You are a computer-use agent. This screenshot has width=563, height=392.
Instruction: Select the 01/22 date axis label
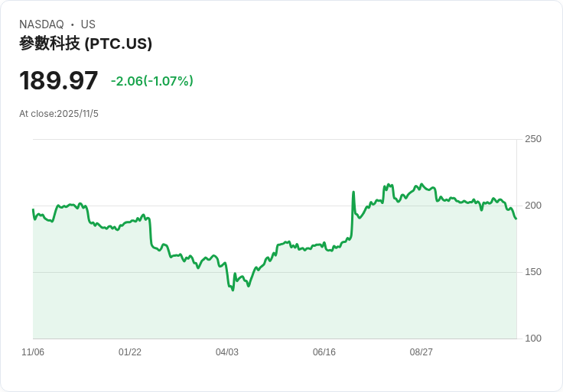point(130,352)
